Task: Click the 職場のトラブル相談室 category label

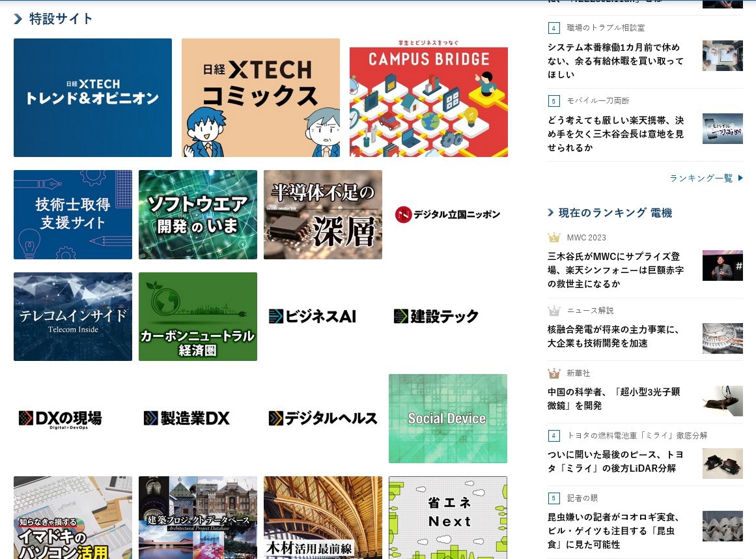Action: tap(606, 28)
